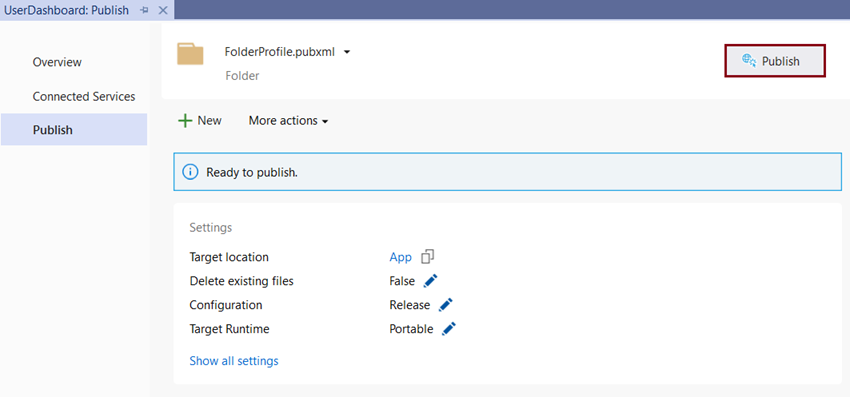850x397 pixels.
Task: Expand the More actions menu
Action: click(x=288, y=120)
